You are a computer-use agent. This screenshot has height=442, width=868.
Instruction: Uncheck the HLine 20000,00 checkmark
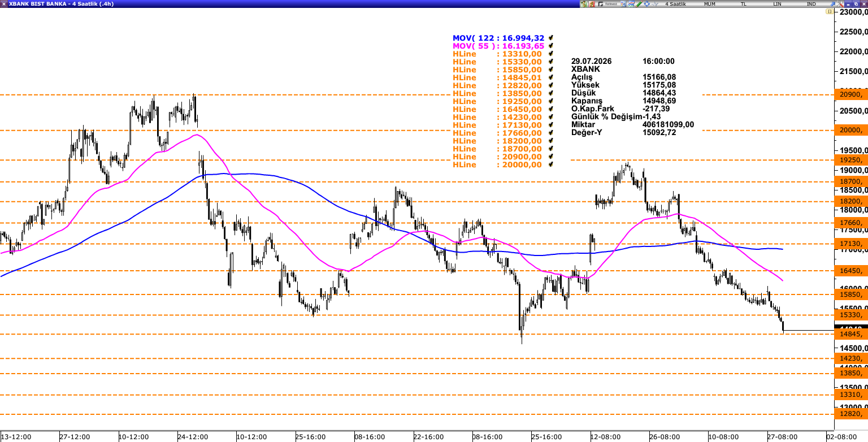(550, 164)
